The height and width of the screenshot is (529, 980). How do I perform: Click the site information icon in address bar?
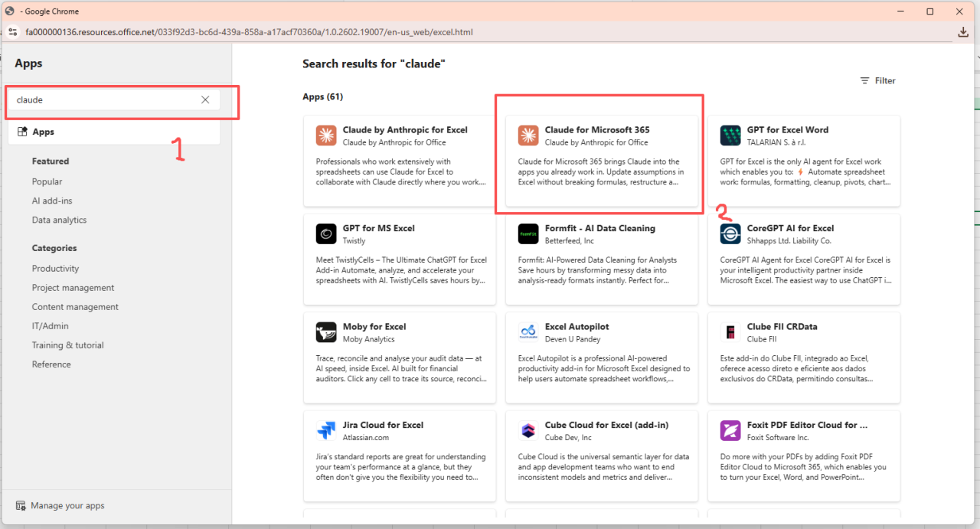12,32
